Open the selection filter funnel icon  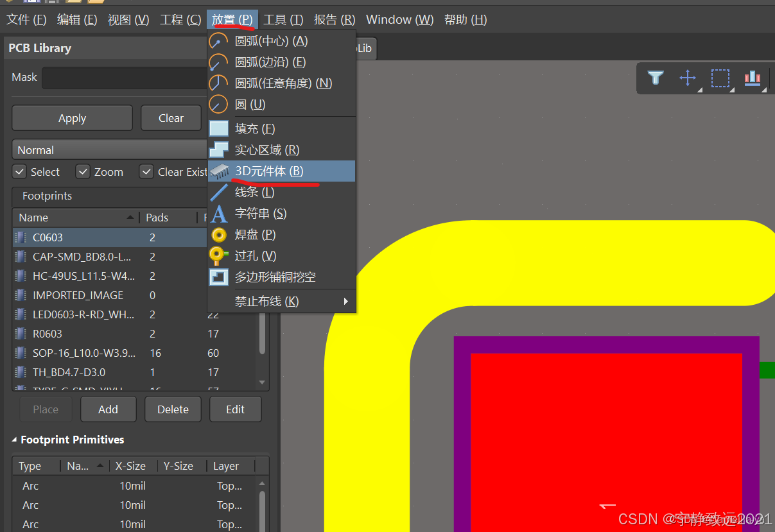[655, 78]
